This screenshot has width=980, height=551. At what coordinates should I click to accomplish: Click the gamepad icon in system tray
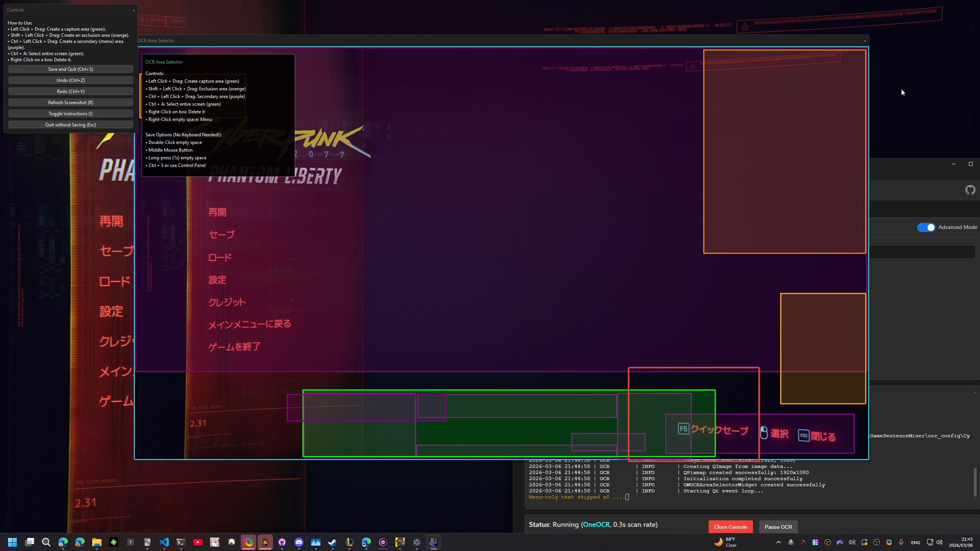[840, 542]
